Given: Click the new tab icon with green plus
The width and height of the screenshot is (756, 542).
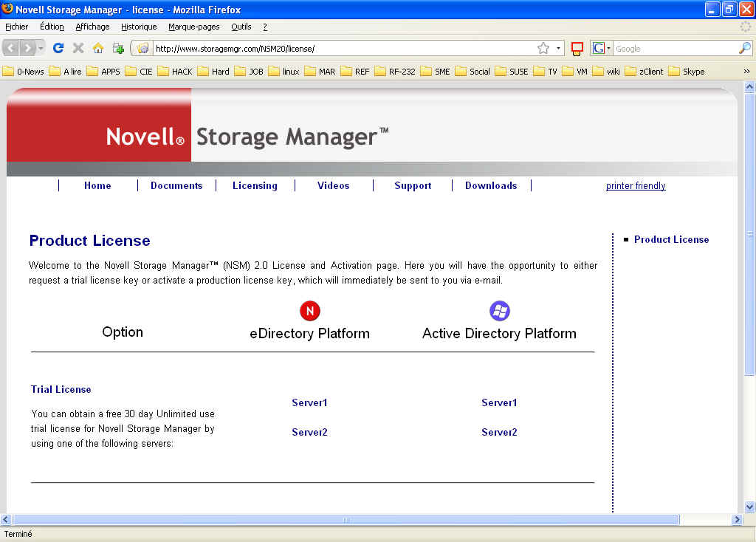Looking at the screenshot, I should (118, 48).
